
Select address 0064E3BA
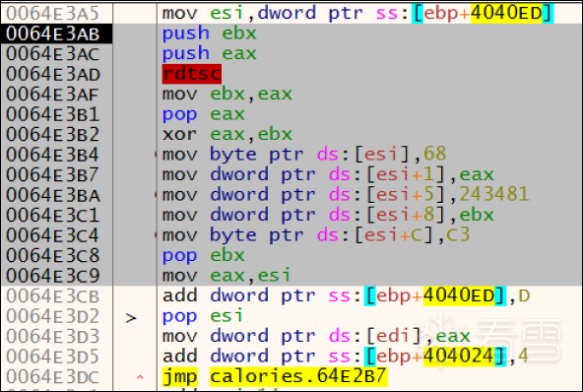coord(53,195)
